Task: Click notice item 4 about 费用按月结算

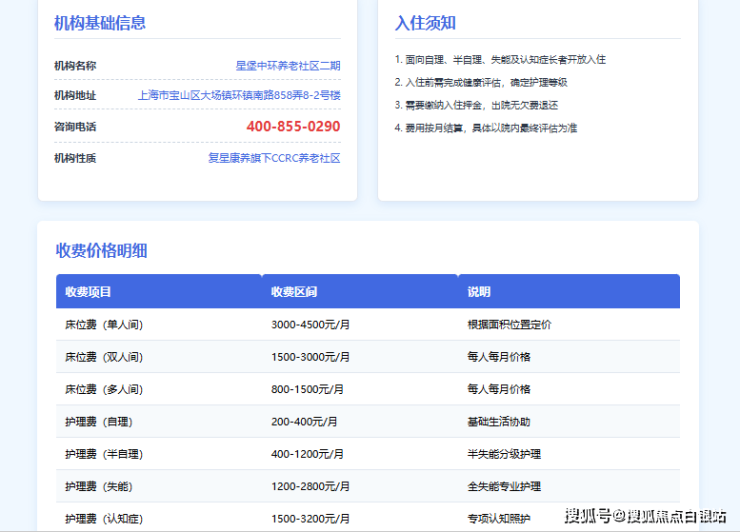Action: 486,128
